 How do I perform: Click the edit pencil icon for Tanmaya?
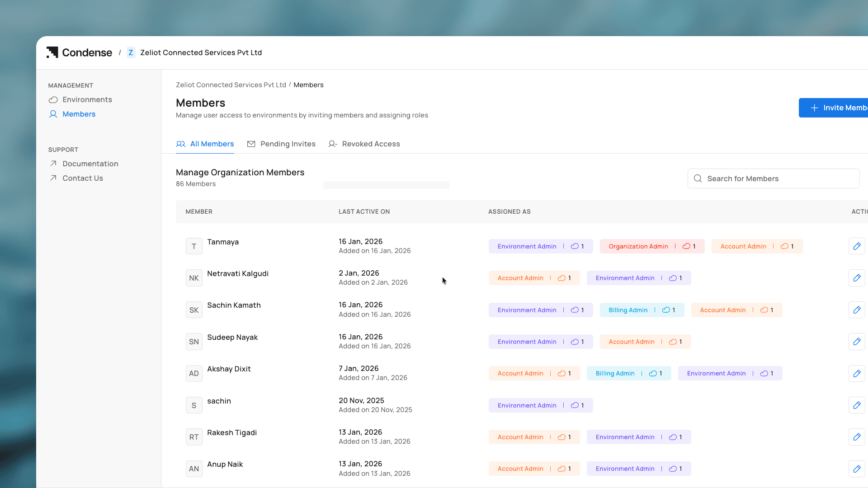[x=857, y=246]
